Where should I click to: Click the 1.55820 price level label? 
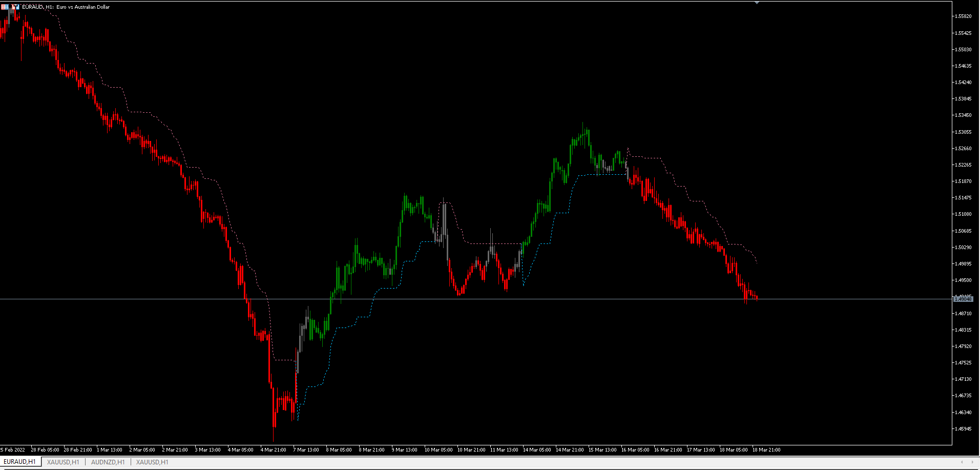coord(964,16)
